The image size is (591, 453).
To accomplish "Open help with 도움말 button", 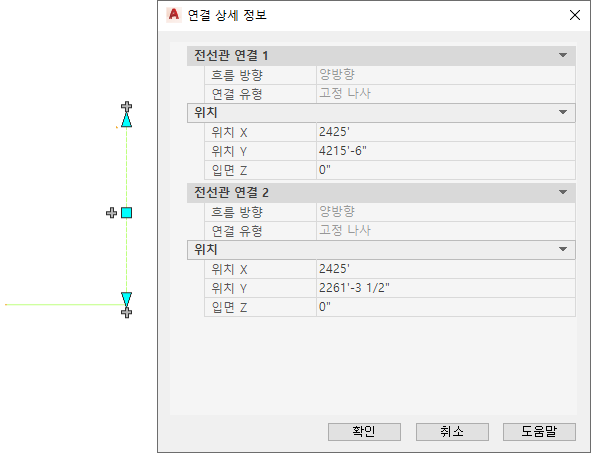I will pos(539,432).
